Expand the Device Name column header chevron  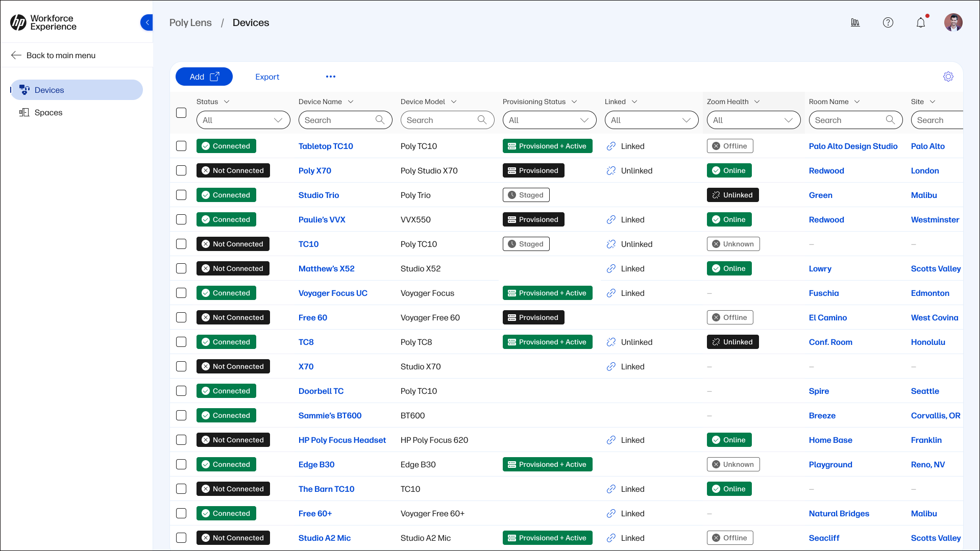(x=351, y=102)
